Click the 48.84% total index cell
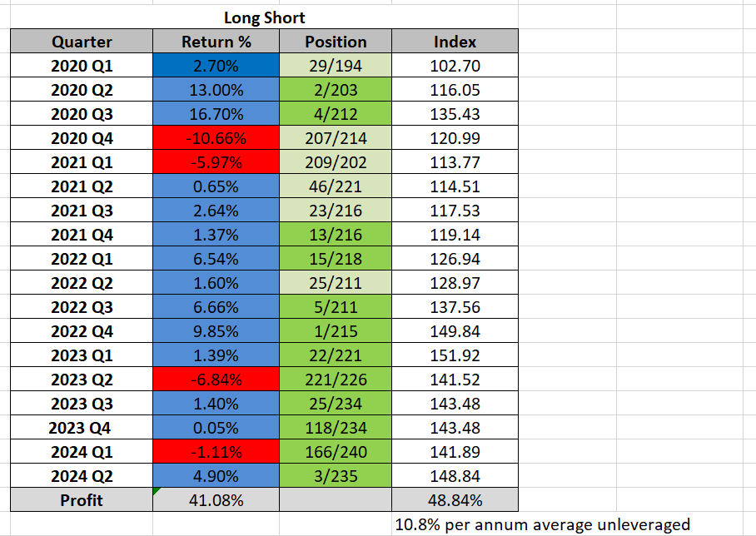The image size is (756, 536). pos(455,500)
